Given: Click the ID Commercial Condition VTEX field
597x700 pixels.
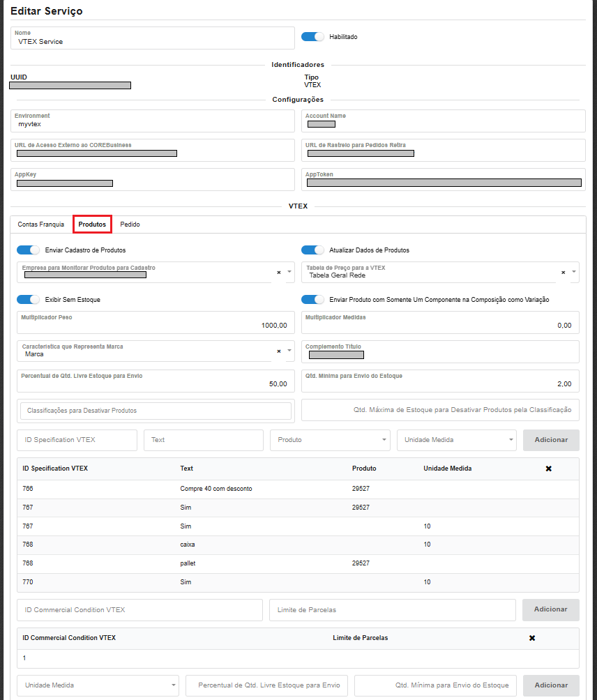Looking at the screenshot, I should [x=139, y=610].
